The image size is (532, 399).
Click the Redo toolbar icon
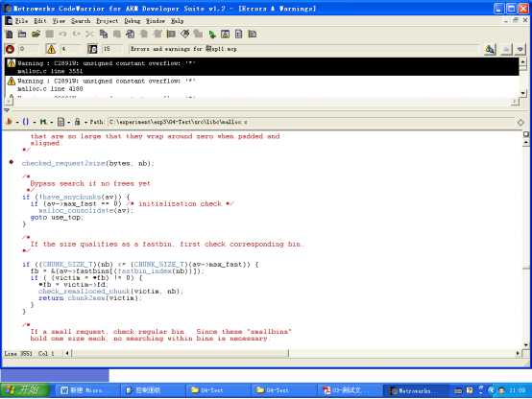(x=76, y=34)
